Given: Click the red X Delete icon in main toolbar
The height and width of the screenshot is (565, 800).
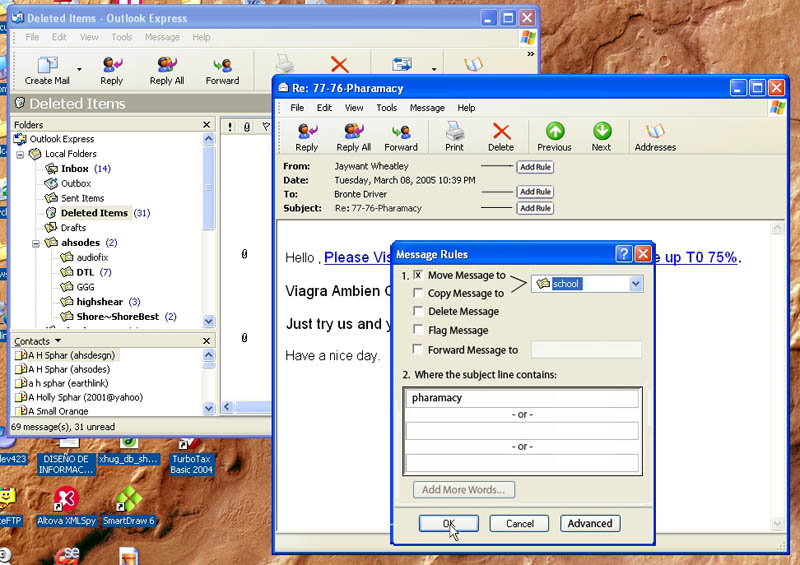Looking at the screenshot, I should (339, 65).
